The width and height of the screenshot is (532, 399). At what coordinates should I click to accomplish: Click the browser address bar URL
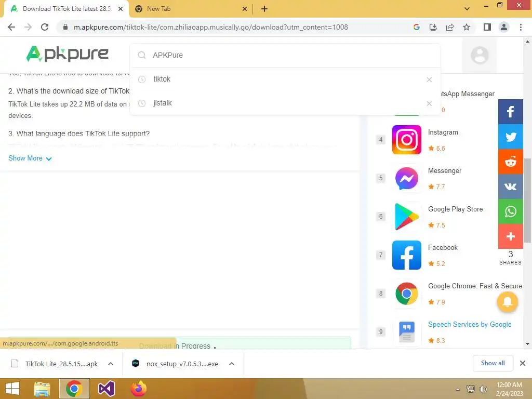point(211,27)
